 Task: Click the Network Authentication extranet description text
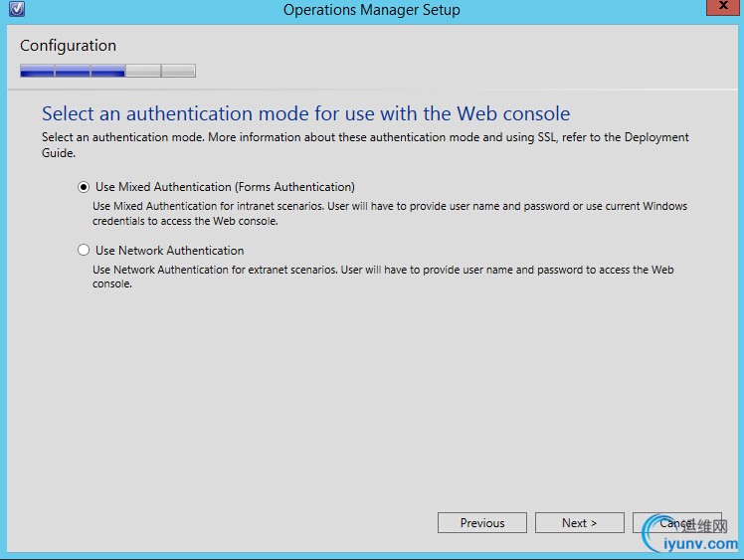(x=383, y=277)
